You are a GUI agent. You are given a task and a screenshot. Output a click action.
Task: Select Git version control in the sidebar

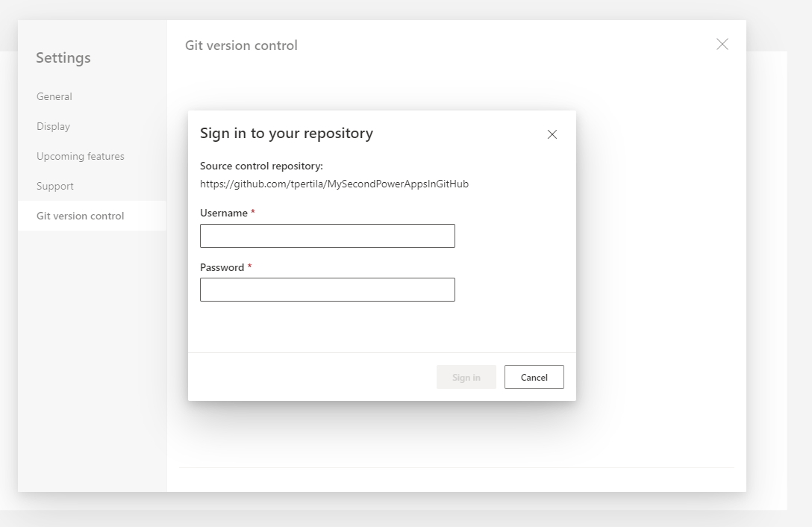(81, 216)
